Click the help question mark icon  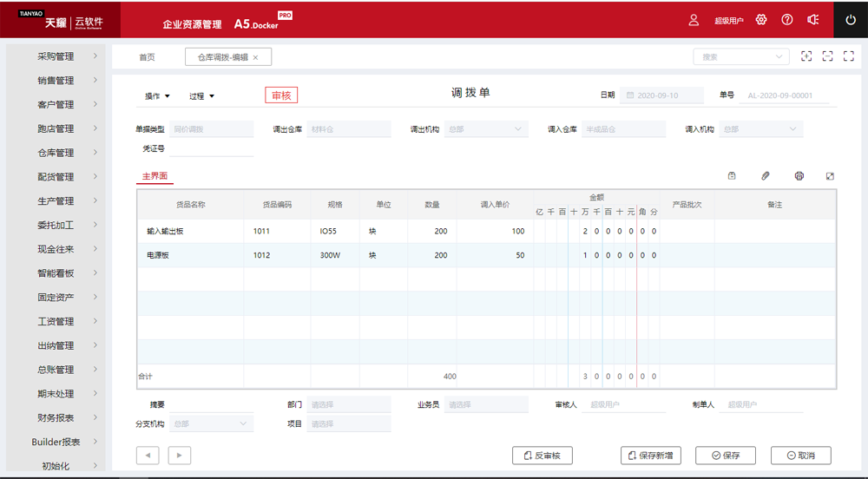787,20
